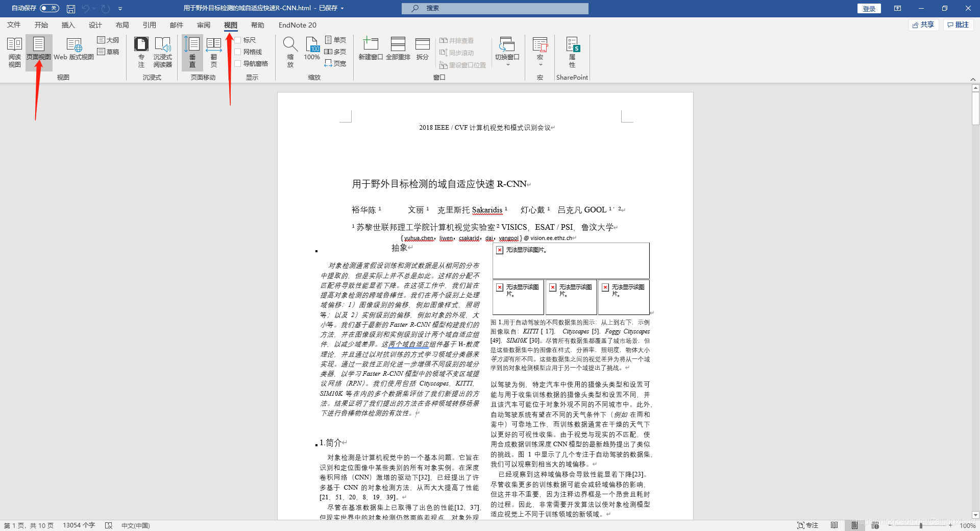Open Immersive Reader (沉浸式阅读器)
Image resolution: width=980 pixels, height=531 pixels.
click(163, 52)
